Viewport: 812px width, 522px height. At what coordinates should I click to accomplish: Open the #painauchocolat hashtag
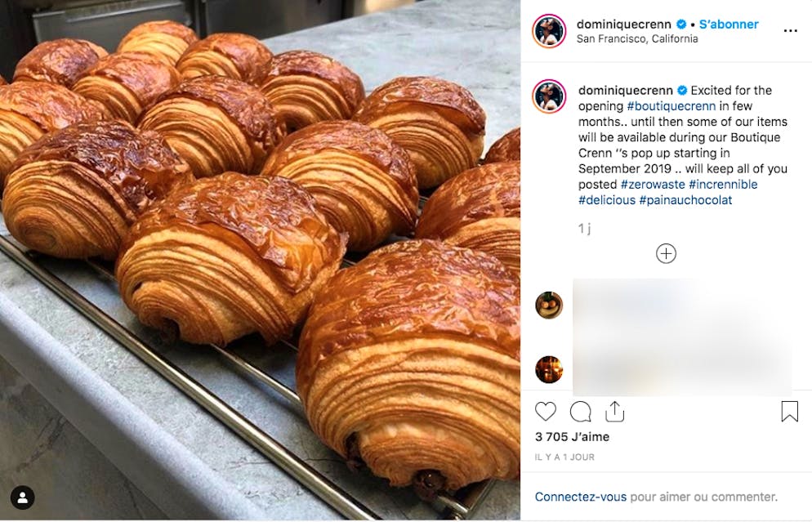click(685, 200)
